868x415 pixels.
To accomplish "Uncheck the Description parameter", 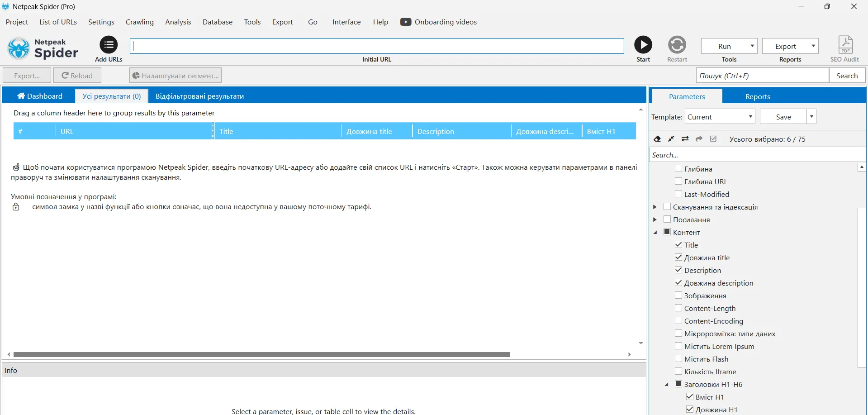I will [678, 270].
